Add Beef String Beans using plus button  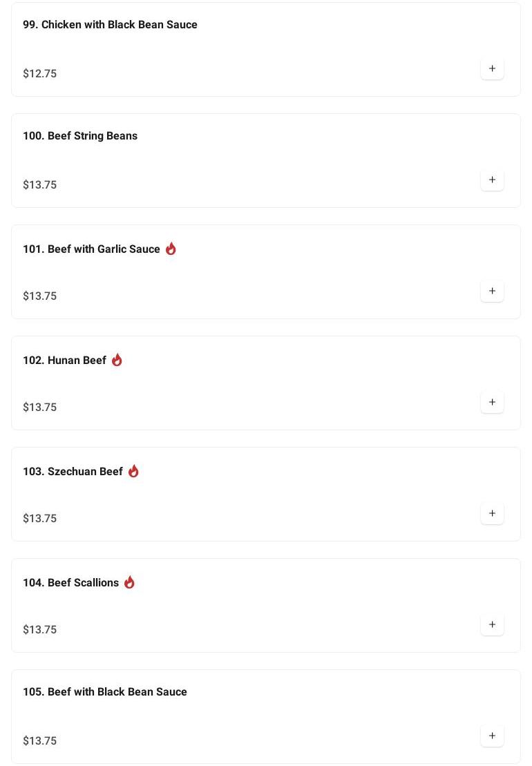492,180
